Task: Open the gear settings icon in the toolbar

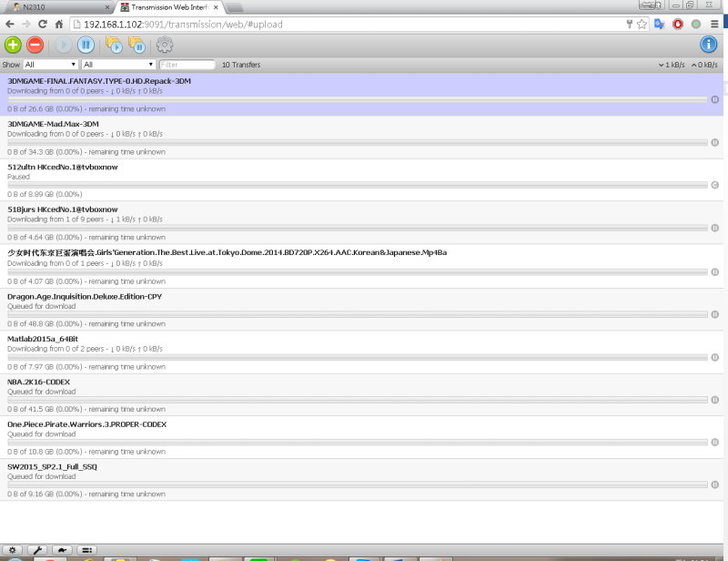Action: 164,45
